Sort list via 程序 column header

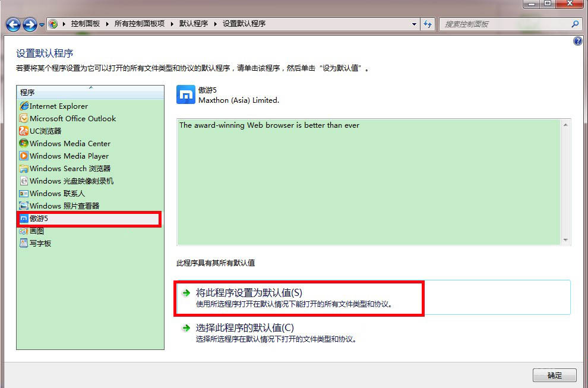[90, 92]
